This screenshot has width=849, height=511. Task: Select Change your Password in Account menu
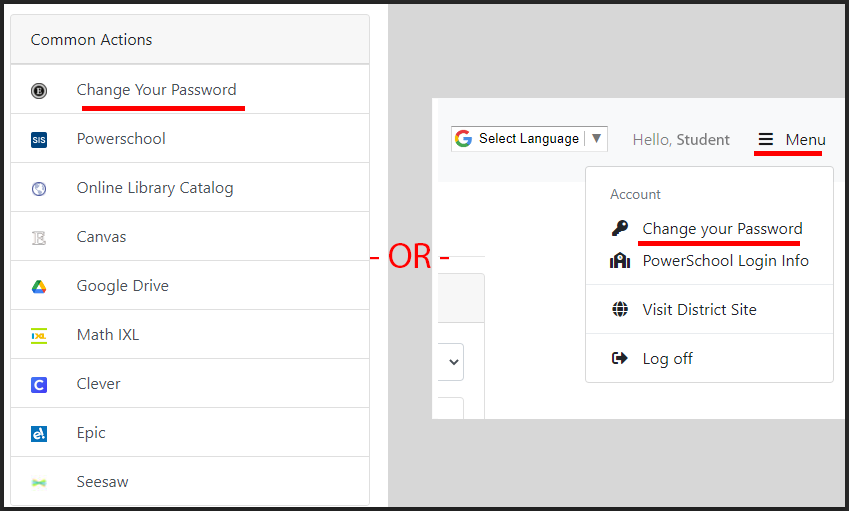(x=722, y=228)
